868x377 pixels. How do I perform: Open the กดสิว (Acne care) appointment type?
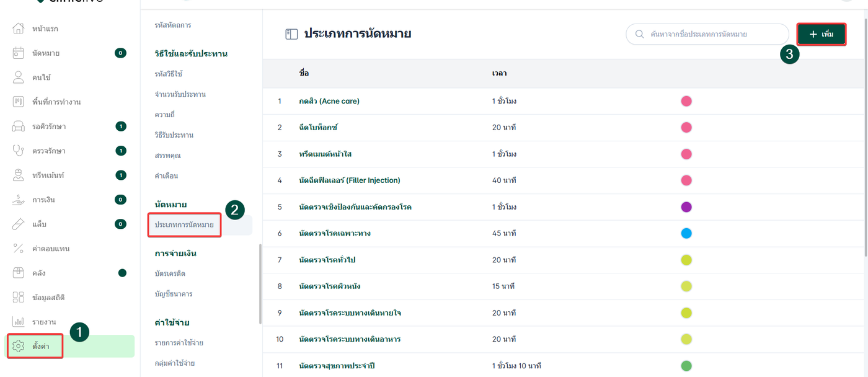coord(329,101)
